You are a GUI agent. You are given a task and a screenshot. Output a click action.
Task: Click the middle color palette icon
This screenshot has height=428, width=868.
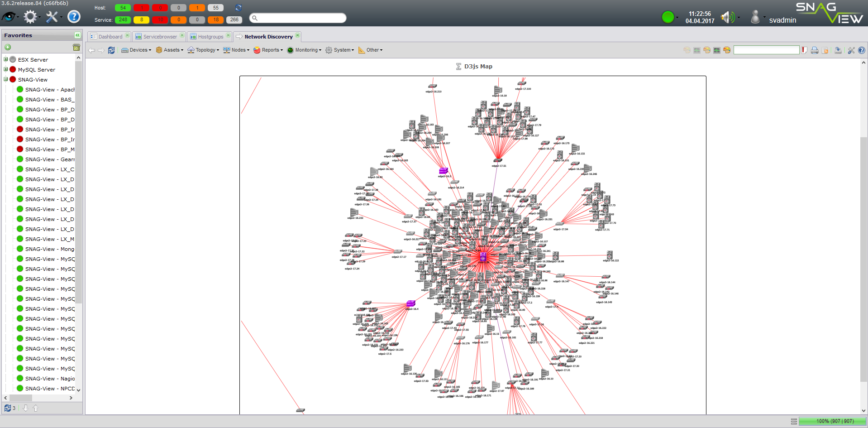tap(707, 50)
